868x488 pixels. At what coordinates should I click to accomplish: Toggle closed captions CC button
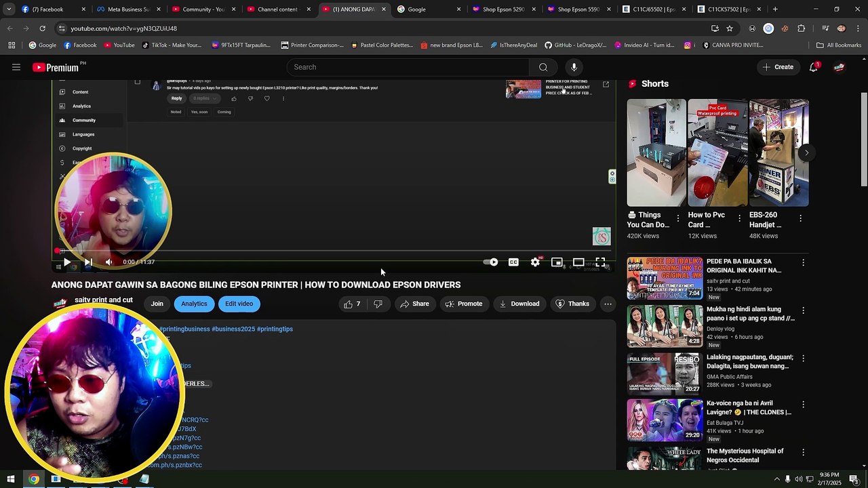(x=513, y=262)
